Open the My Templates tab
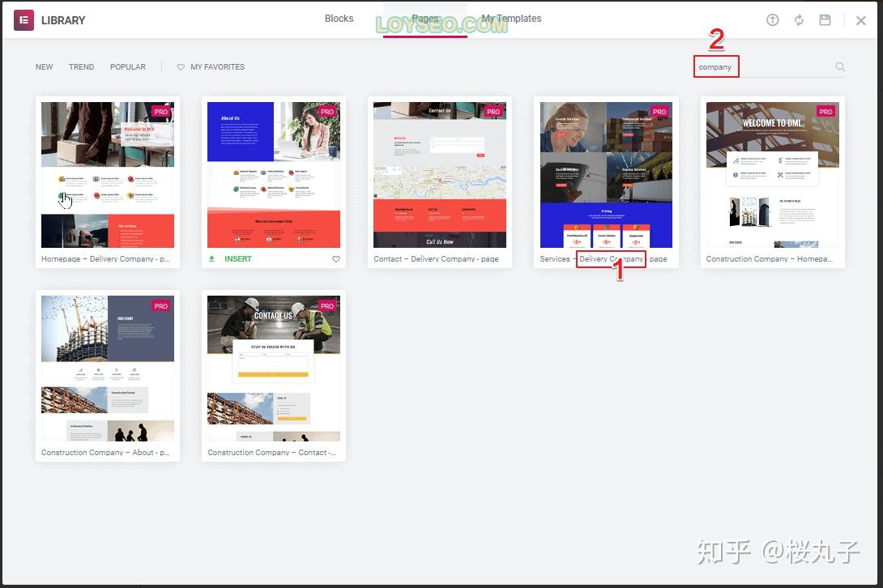 click(x=511, y=19)
